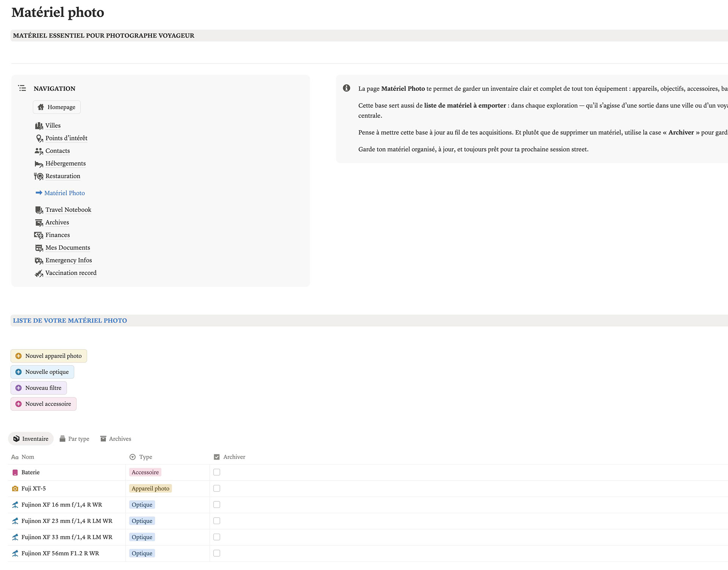Image resolution: width=728 pixels, height=570 pixels.
Task: Click the navigation table-of-contents list icon
Action: [22, 88]
